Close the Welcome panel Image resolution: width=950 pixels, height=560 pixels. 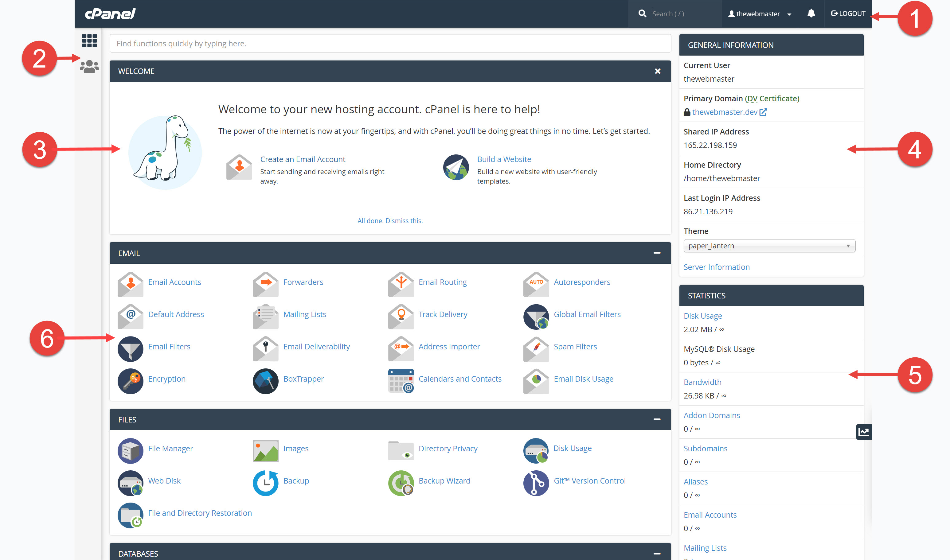[658, 71]
